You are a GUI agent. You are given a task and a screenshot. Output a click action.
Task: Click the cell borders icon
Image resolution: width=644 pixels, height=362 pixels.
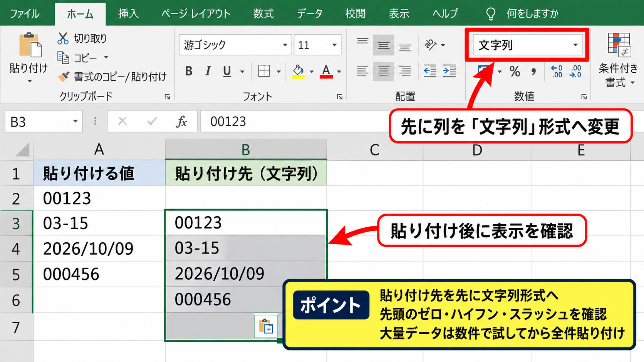click(264, 71)
